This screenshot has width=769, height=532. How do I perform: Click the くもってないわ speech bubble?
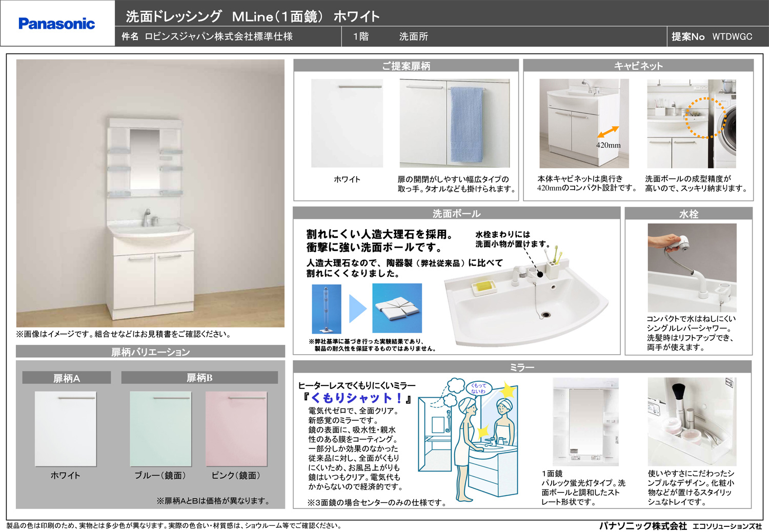pos(478,388)
